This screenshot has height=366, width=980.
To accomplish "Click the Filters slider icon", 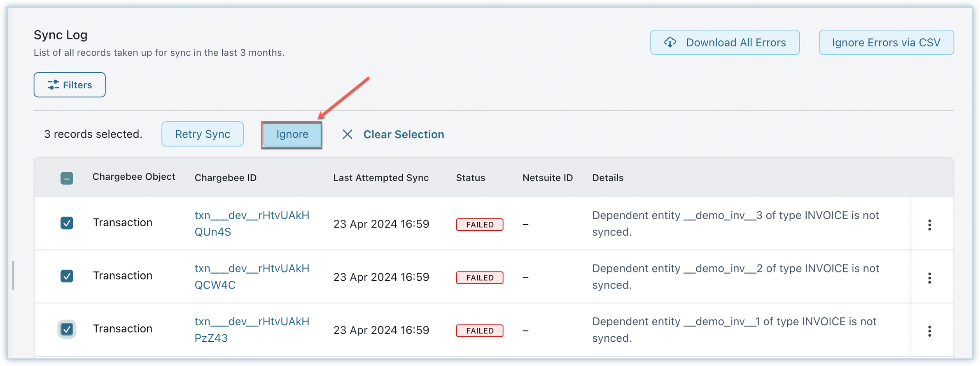I will pyautogui.click(x=53, y=85).
